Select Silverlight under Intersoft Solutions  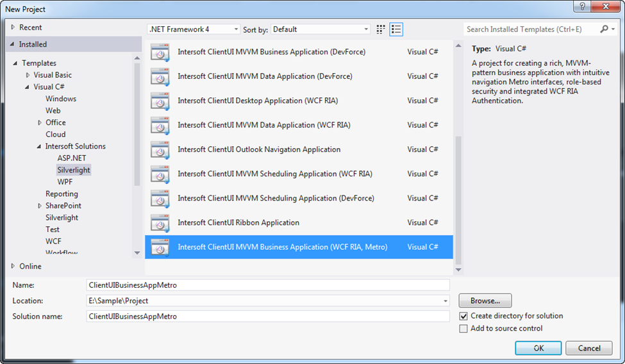(74, 170)
